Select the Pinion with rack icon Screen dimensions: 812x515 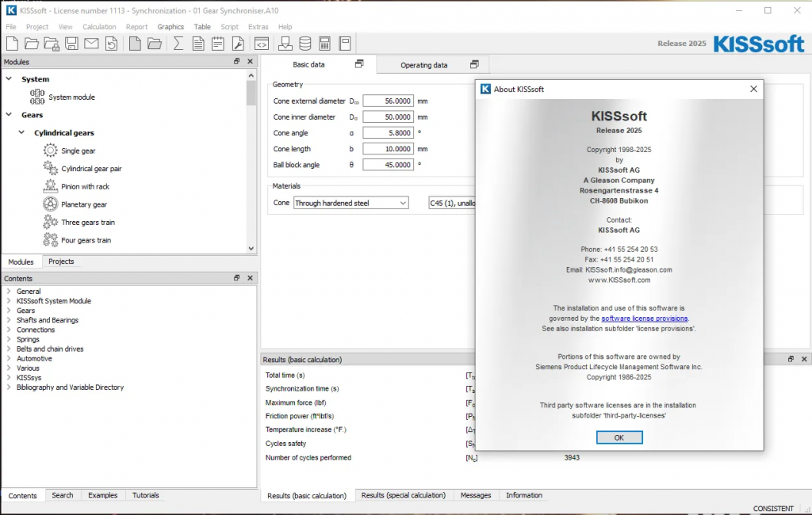point(50,186)
